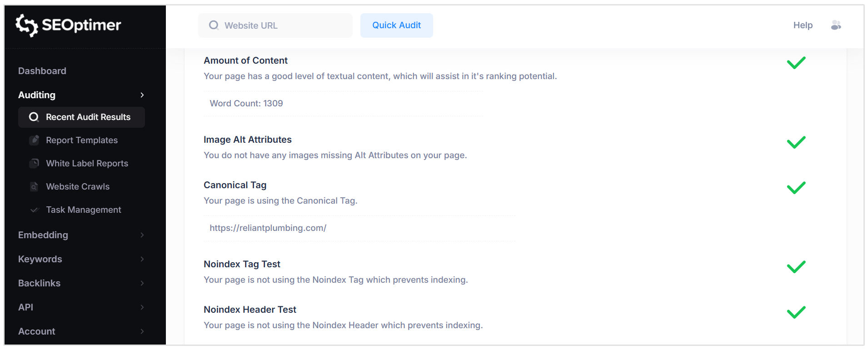Screen dimensions: 868x350
Task: Click the Report Templates document icon
Action: (35, 140)
